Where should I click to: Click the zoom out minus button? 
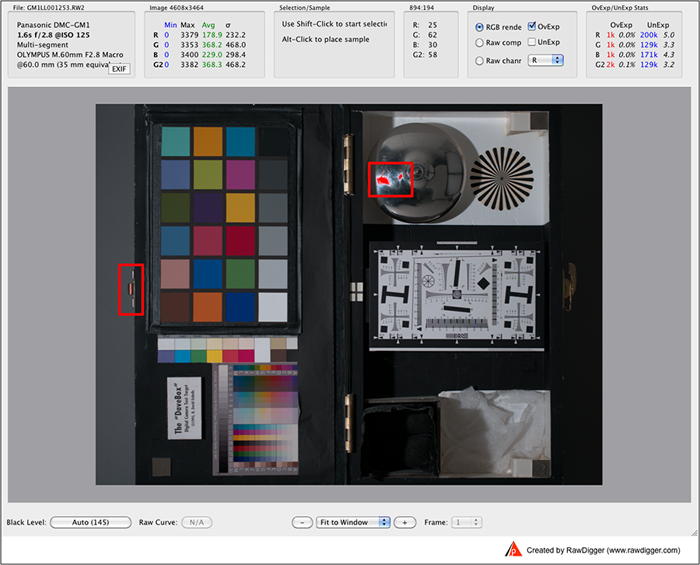pos(302,522)
